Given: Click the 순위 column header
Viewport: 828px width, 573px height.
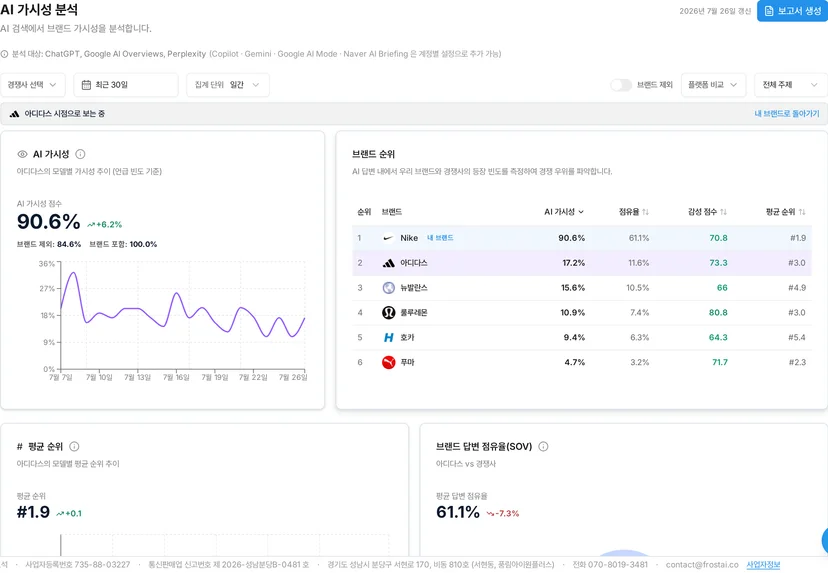Looking at the screenshot, I should 364,212.
